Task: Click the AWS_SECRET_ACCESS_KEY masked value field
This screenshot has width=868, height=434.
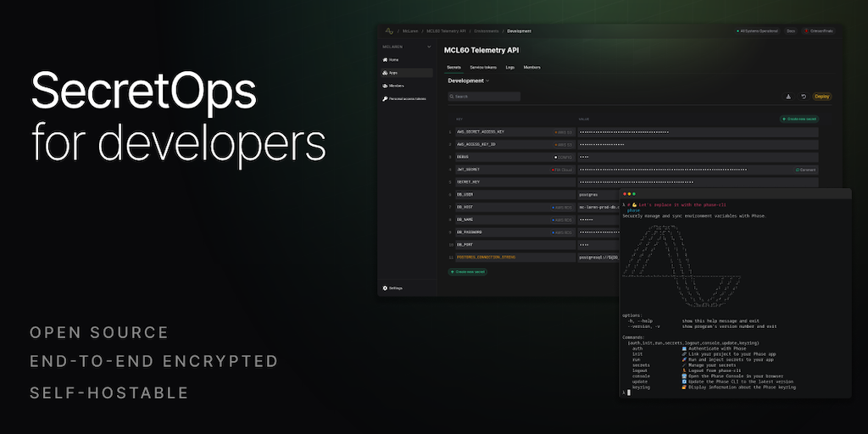Action: click(698, 132)
